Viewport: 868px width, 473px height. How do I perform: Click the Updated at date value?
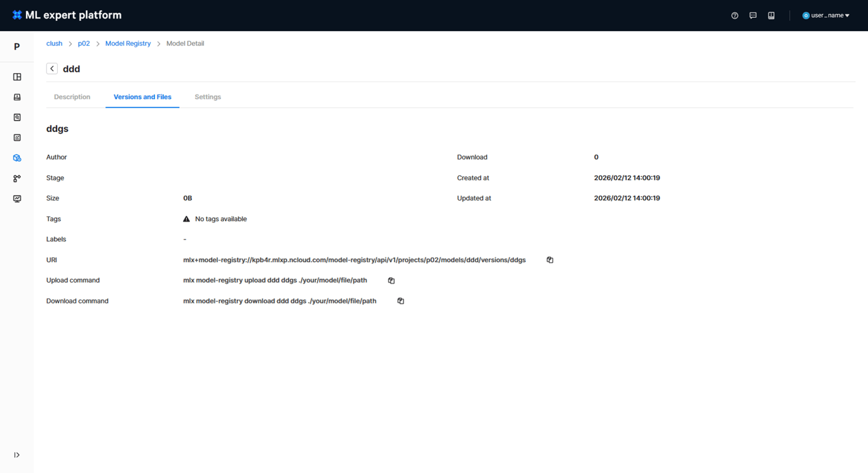(627, 199)
